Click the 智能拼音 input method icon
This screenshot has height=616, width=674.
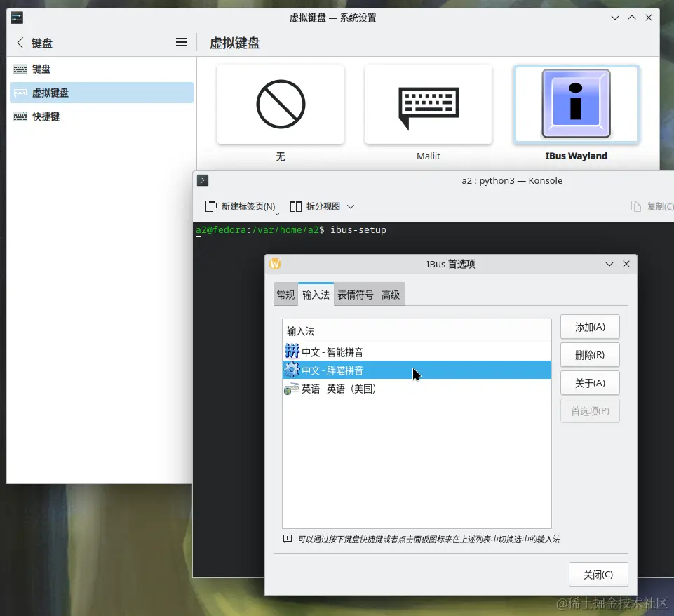[x=292, y=351]
